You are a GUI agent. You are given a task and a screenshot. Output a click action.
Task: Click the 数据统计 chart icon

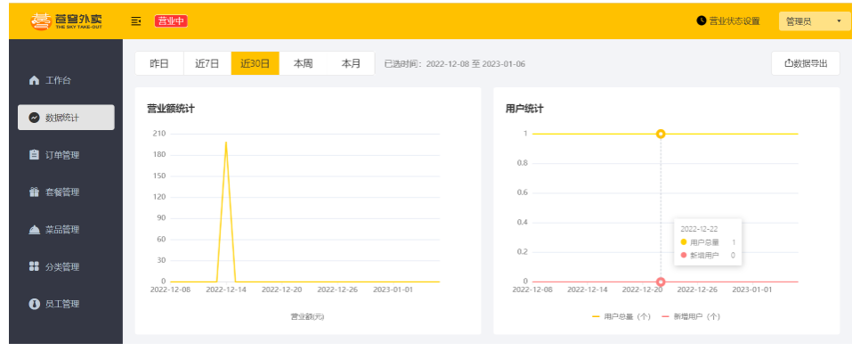point(34,118)
